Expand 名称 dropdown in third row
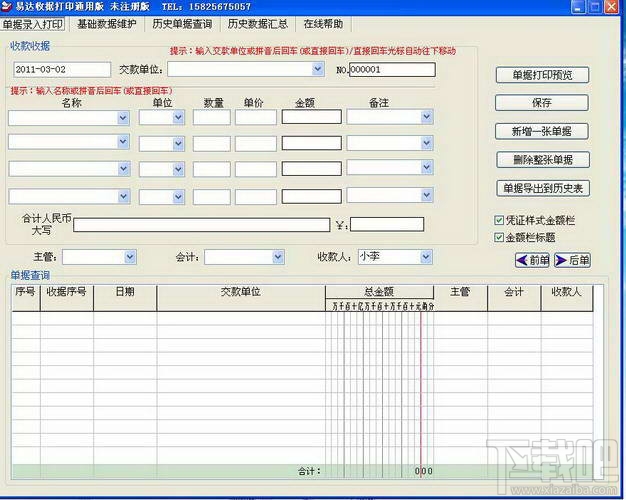This screenshot has height=500, width=626. 123,169
